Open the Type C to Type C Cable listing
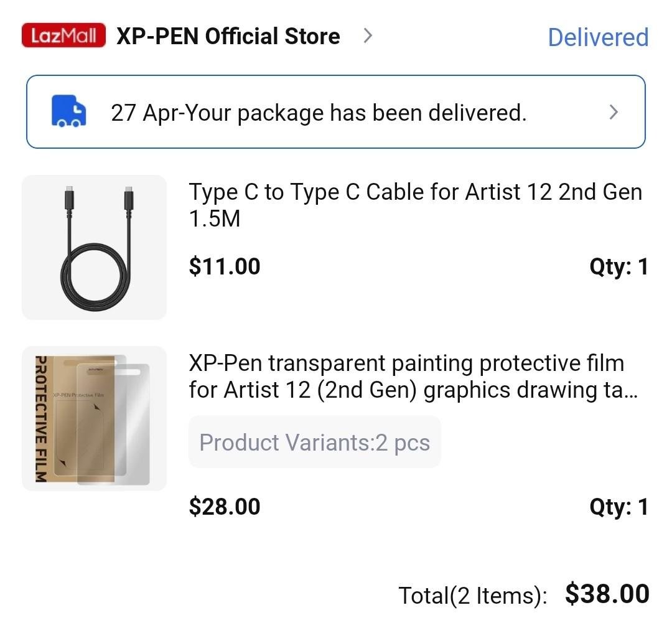The width and height of the screenshot is (672, 628). (x=415, y=205)
